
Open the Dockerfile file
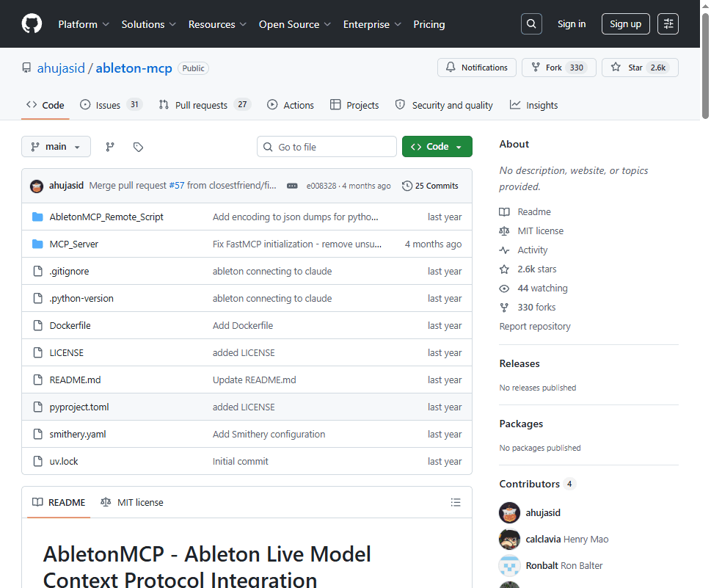click(x=70, y=326)
